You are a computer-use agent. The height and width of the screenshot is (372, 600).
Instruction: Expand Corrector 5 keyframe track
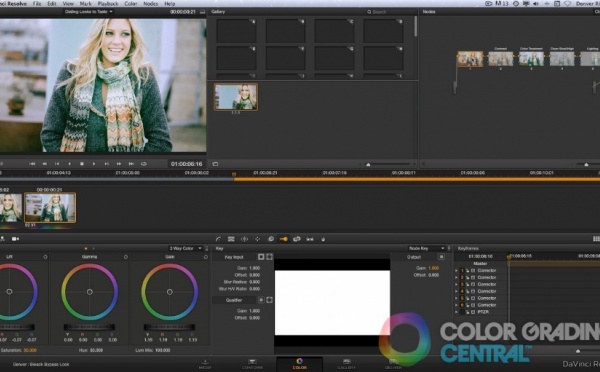click(456, 298)
